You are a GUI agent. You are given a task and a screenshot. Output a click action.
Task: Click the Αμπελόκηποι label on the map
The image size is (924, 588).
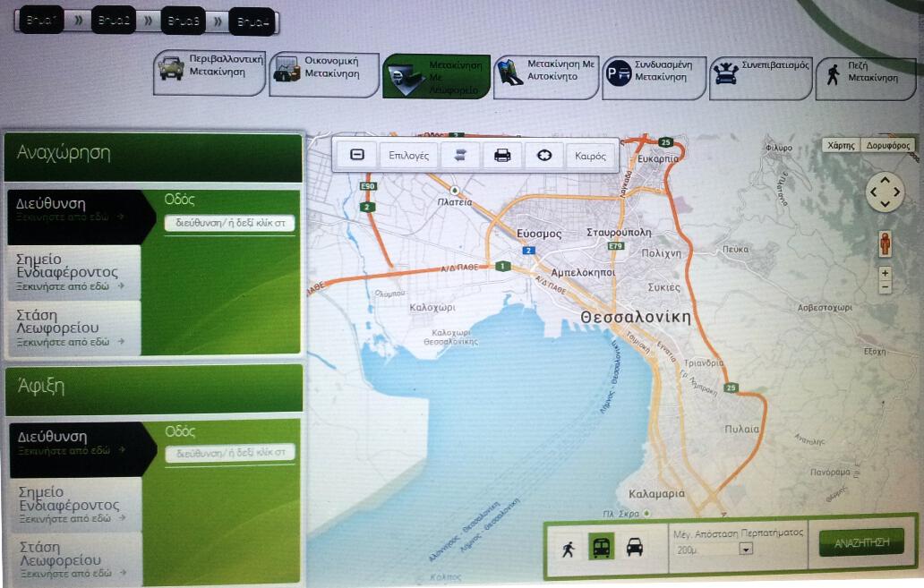[583, 273]
